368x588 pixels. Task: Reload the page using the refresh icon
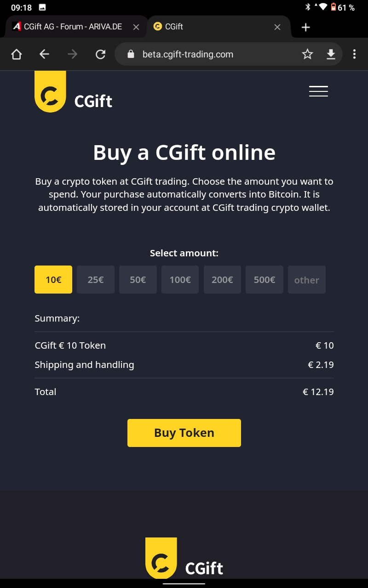pyautogui.click(x=100, y=55)
